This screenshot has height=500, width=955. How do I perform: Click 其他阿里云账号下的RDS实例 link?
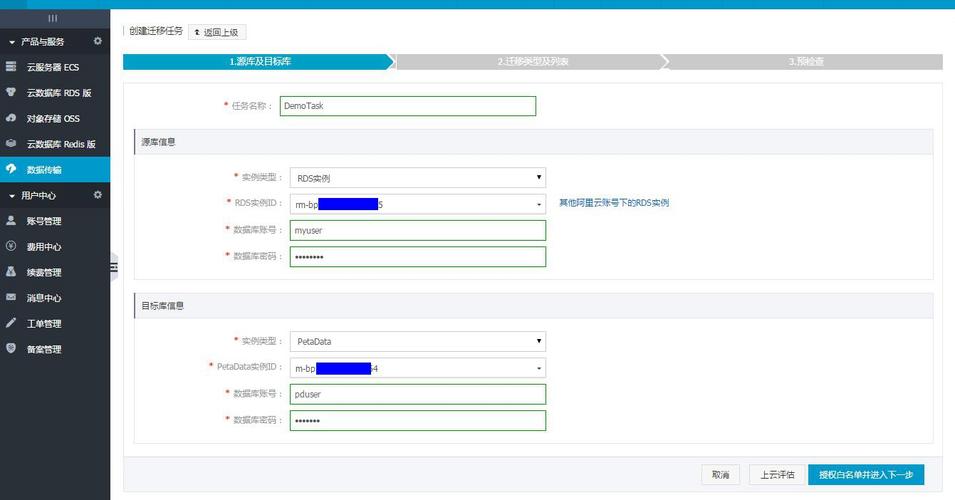coord(614,203)
